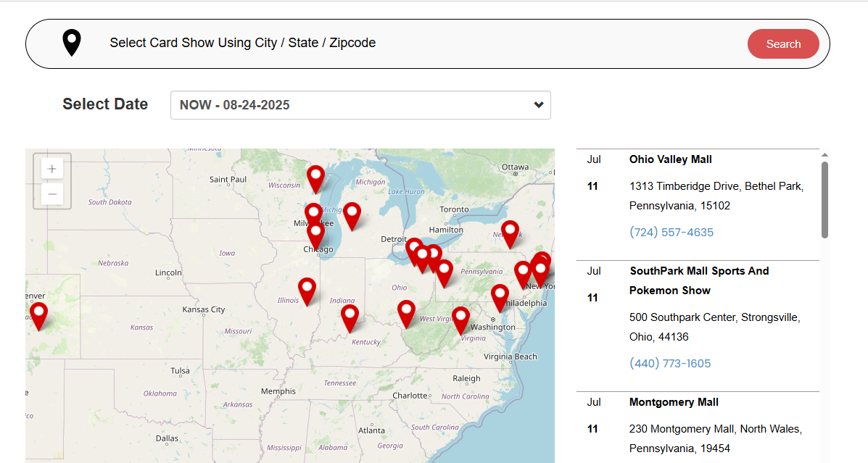Select the red map marker near Denver
The image size is (868, 463).
click(x=38, y=314)
